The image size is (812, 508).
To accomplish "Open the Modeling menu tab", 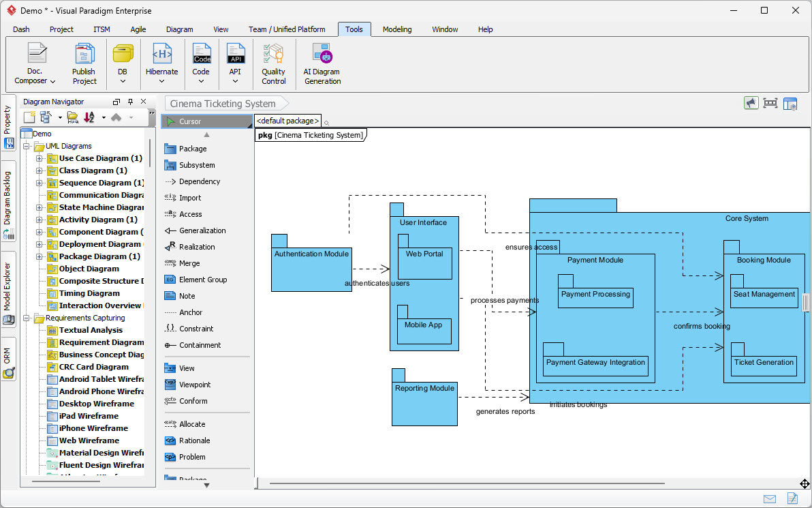I will [x=397, y=29].
